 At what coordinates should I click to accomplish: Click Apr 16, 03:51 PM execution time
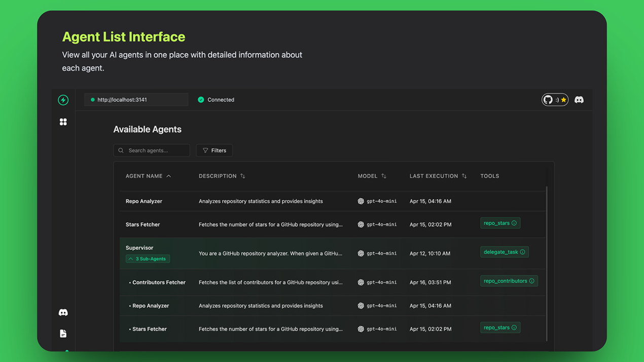pos(431,282)
